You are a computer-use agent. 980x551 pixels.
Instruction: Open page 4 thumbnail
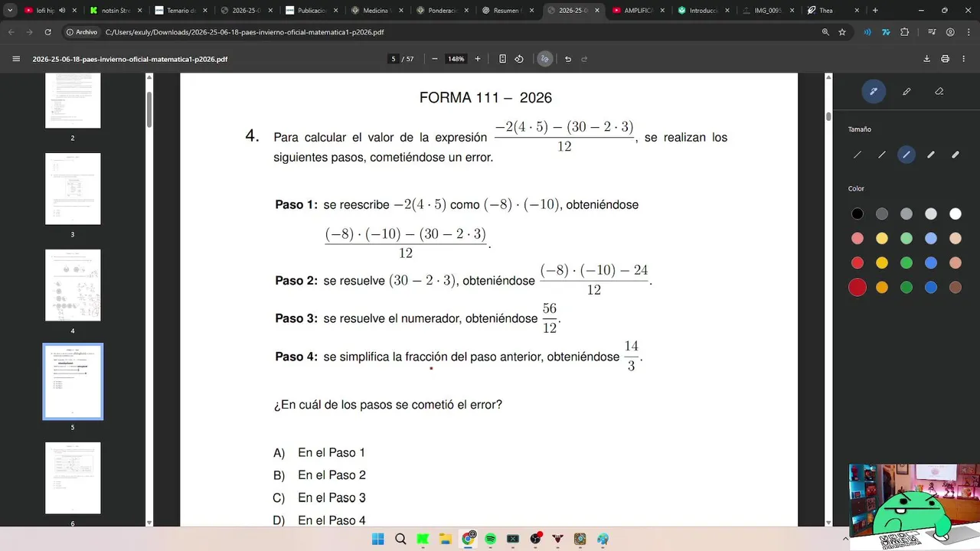click(x=73, y=285)
